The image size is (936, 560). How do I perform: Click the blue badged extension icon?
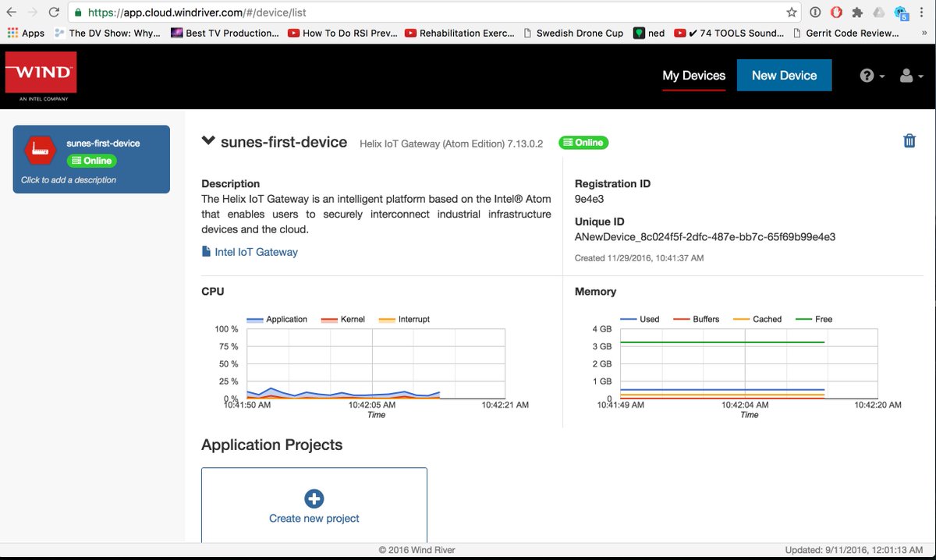pyautogui.click(x=902, y=13)
